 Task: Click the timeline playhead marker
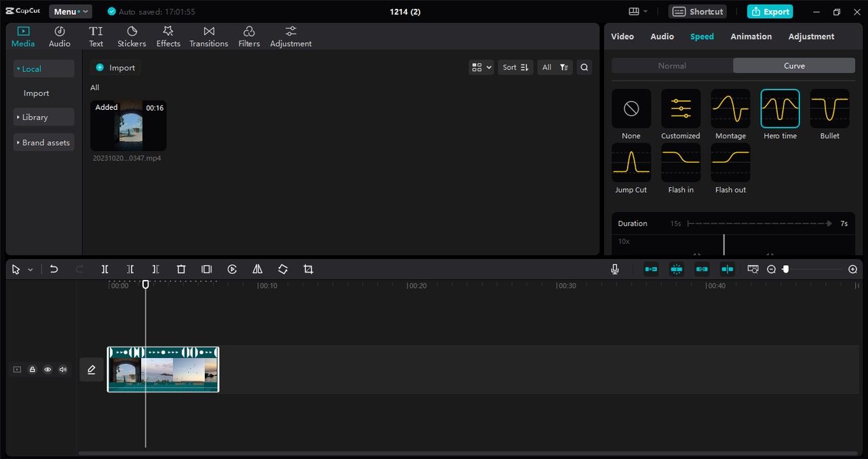pos(146,285)
